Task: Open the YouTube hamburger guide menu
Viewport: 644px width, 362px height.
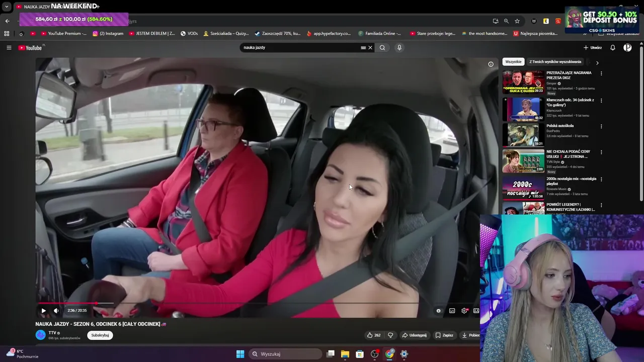Action: click(x=9, y=48)
